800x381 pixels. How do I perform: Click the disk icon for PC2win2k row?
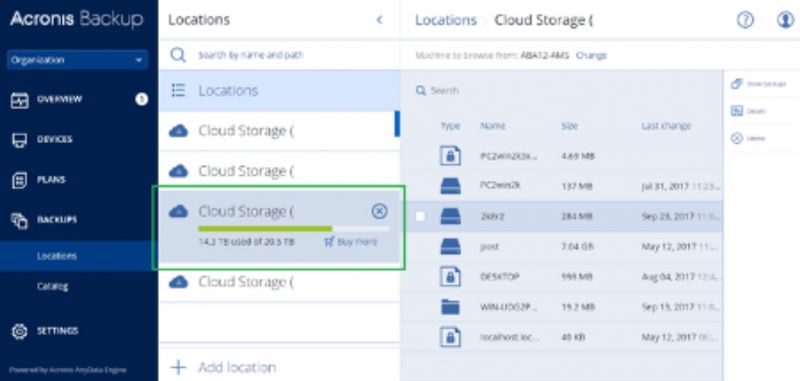click(x=450, y=186)
